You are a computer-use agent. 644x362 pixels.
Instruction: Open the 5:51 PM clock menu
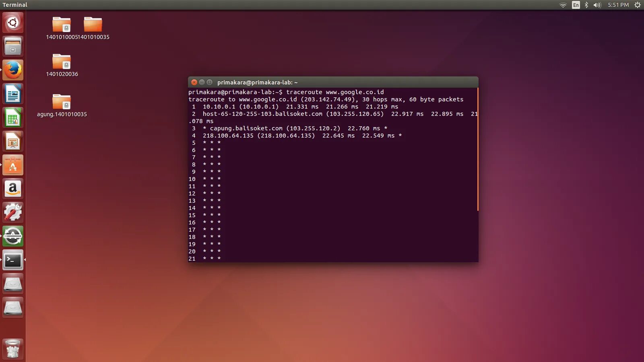pyautogui.click(x=618, y=5)
